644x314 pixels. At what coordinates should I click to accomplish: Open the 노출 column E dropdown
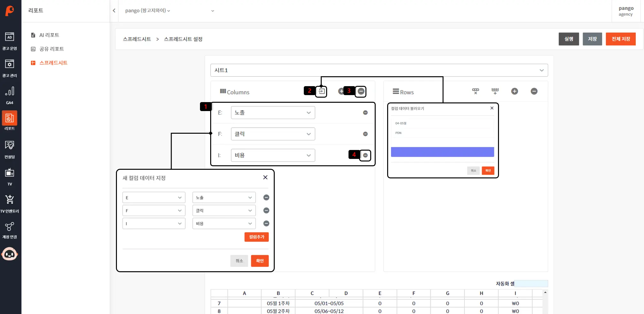(x=273, y=113)
